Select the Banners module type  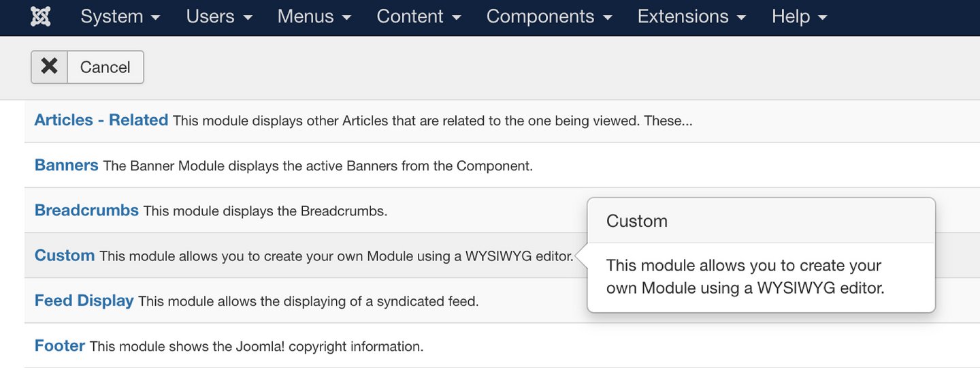click(x=67, y=165)
